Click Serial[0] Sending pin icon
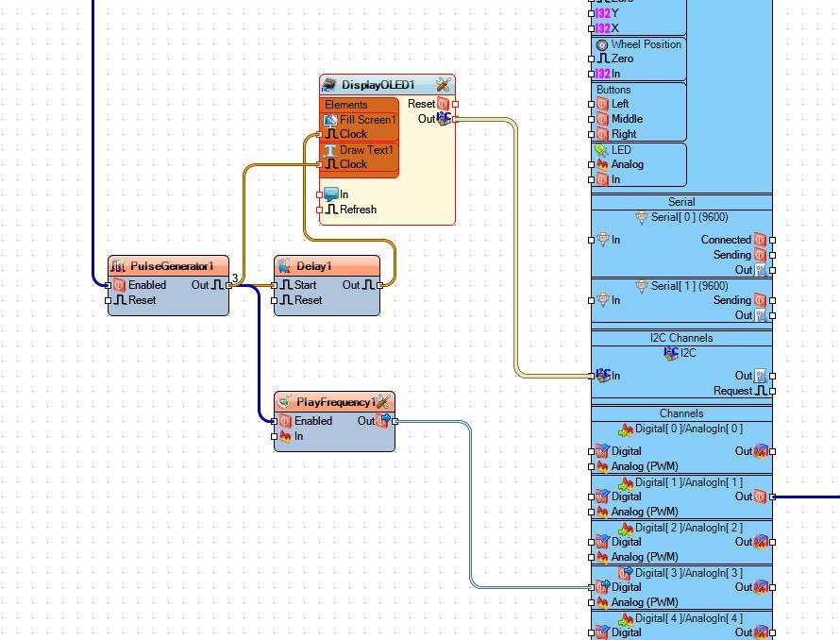 tap(760, 255)
